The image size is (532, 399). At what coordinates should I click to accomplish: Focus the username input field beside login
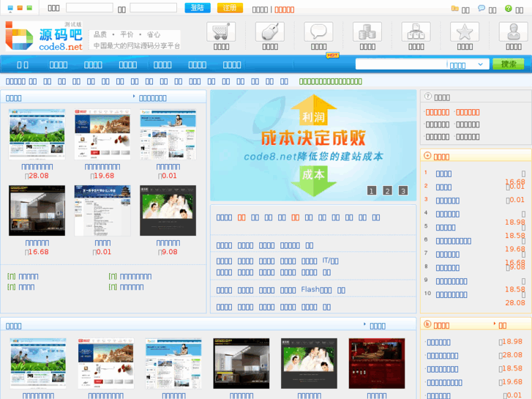(x=89, y=8)
